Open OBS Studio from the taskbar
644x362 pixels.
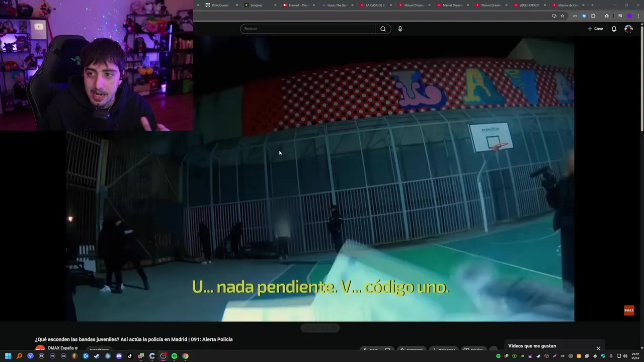[x=163, y=356]
